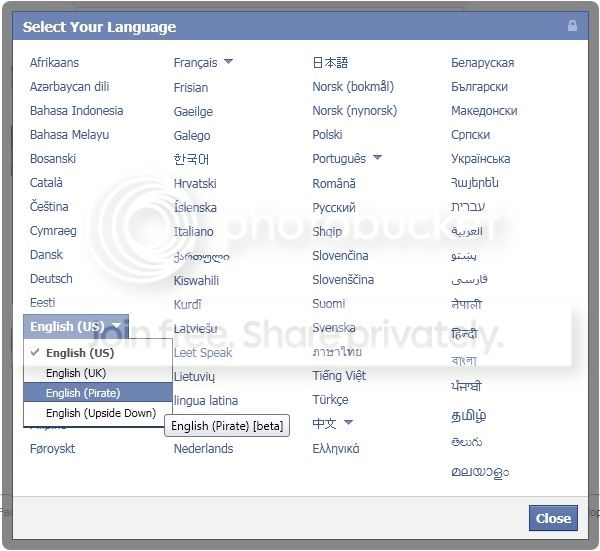600x551 pixels.
Task: Select Gaeilge language link
Action: point(193,112)
